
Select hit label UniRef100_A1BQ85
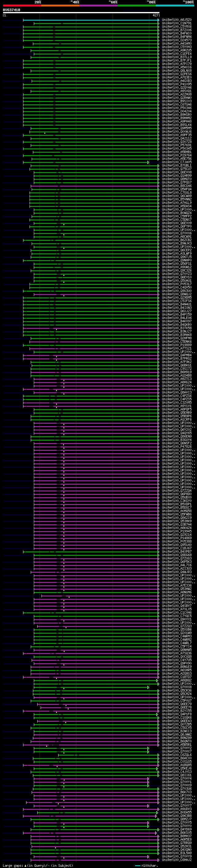click(177, 765)
